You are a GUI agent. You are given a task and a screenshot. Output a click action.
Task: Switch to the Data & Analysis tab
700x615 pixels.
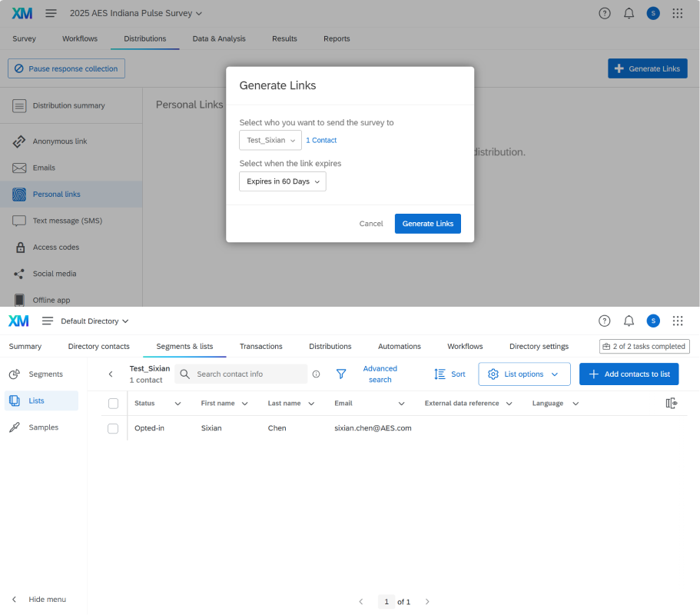tap(219, 39)
